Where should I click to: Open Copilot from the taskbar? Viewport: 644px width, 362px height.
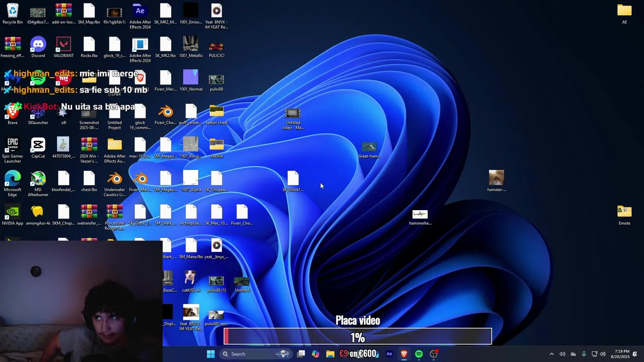click(315, 354)
